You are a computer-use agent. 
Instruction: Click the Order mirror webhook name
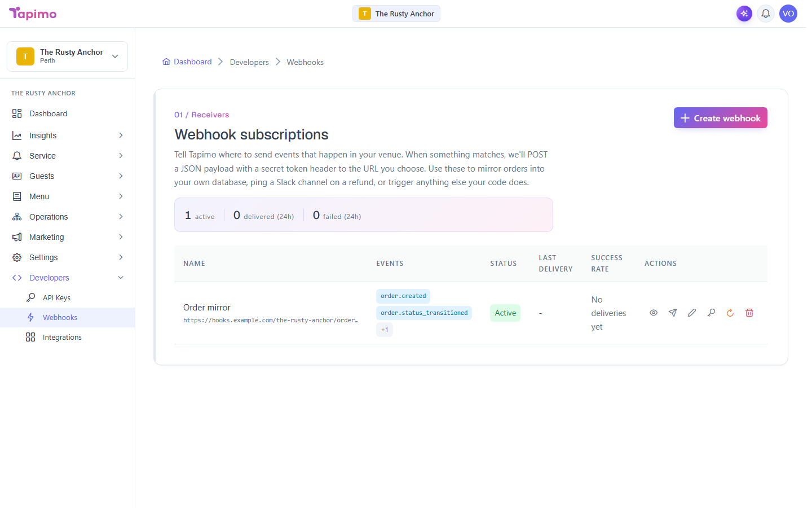(x=207, y=308)
